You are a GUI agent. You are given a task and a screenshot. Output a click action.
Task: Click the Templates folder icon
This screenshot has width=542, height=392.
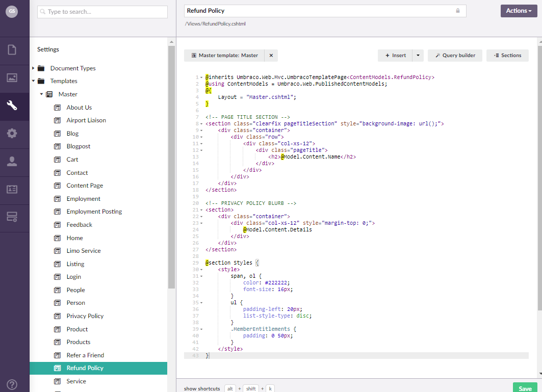41,81
